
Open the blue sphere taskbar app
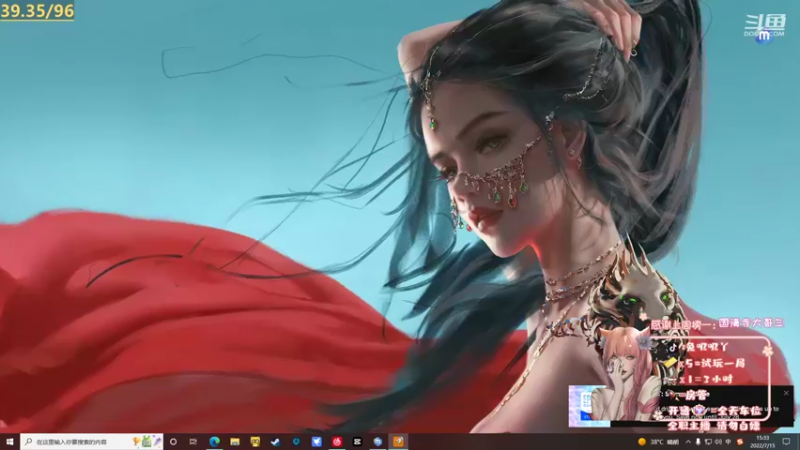pos(378,442)
